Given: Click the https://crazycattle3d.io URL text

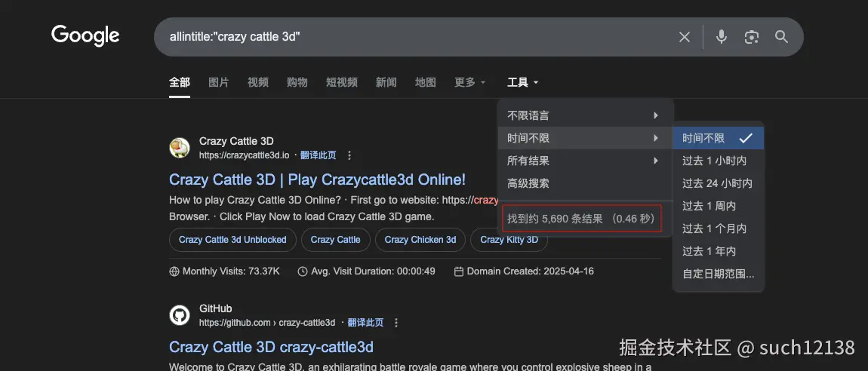Looking at the screenshot, I should point(244,155).
